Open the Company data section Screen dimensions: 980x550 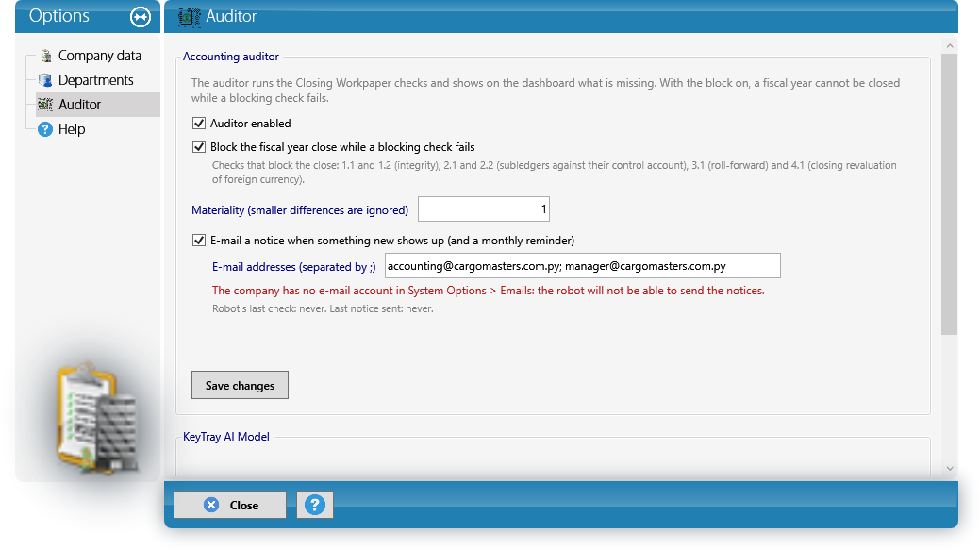[99, 56]
